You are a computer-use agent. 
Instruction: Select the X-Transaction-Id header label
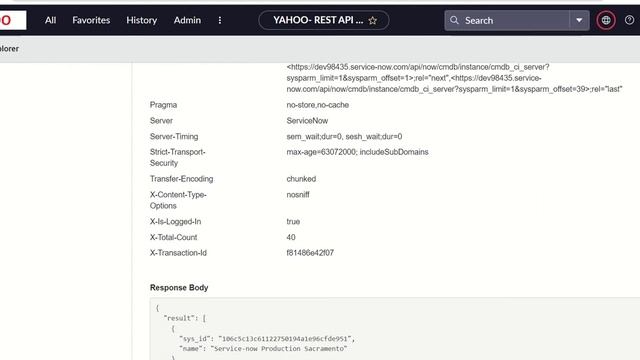(x=178, y=253)
